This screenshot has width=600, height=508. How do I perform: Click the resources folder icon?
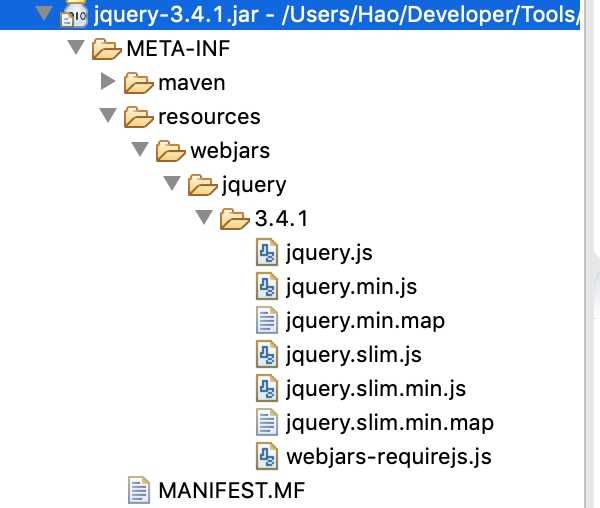[x=139, y=117]
